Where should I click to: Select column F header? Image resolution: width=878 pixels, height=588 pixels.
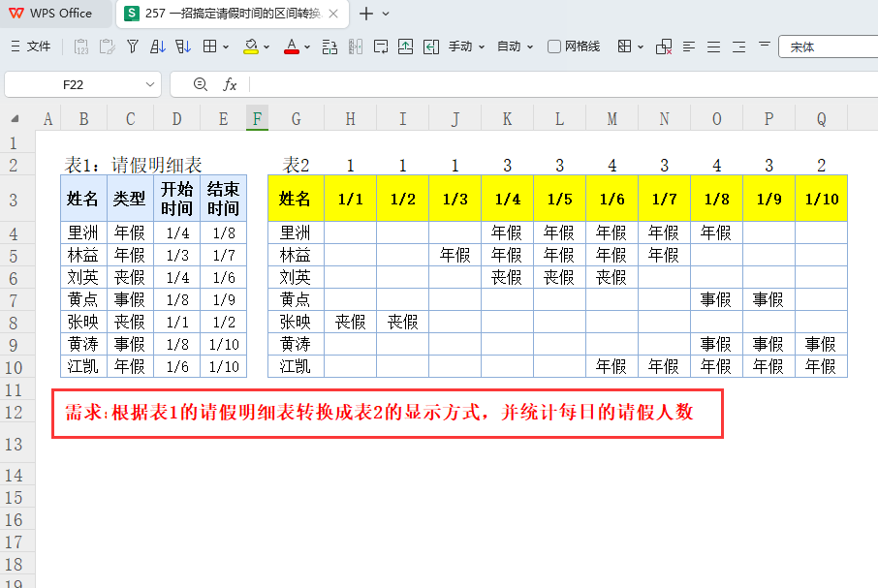257,118
